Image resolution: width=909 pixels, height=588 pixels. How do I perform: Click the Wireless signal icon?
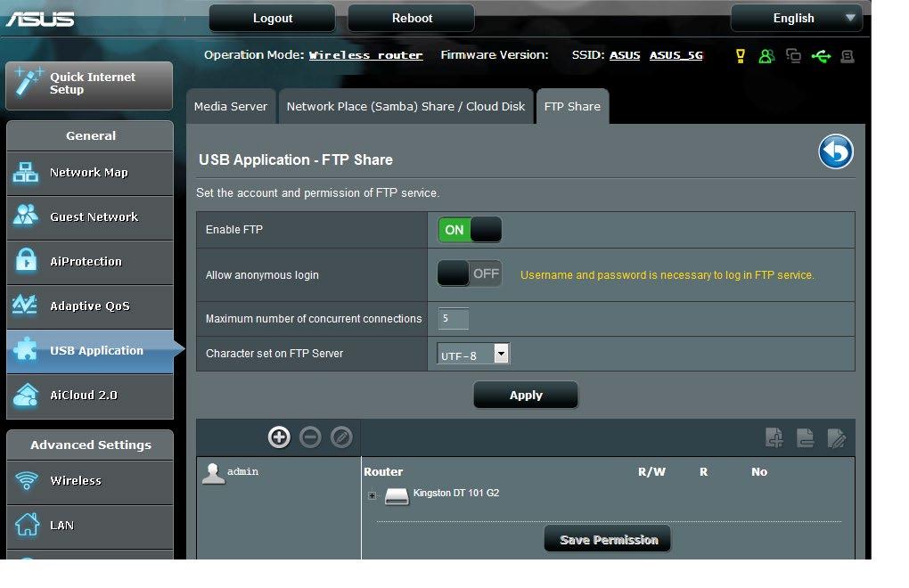pos(27,480)
